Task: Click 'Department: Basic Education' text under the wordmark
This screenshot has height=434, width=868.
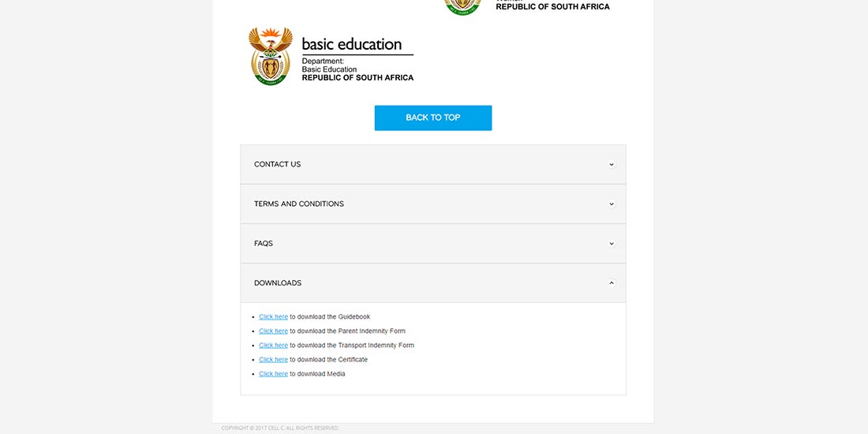Action: click(329, 65)
